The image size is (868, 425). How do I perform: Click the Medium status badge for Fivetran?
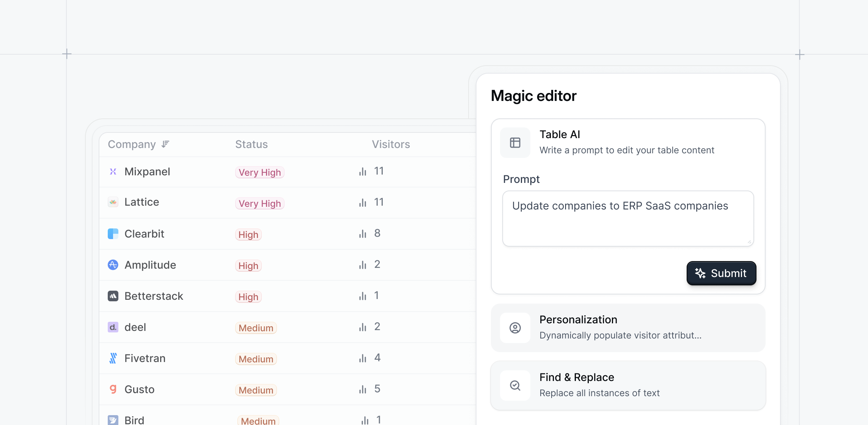256,359
